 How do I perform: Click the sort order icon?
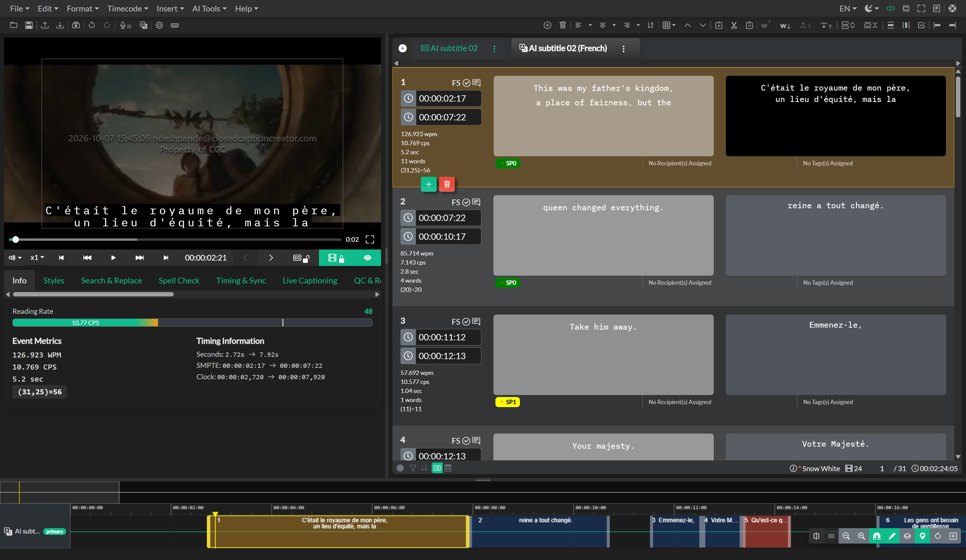[x=650, y=25]
